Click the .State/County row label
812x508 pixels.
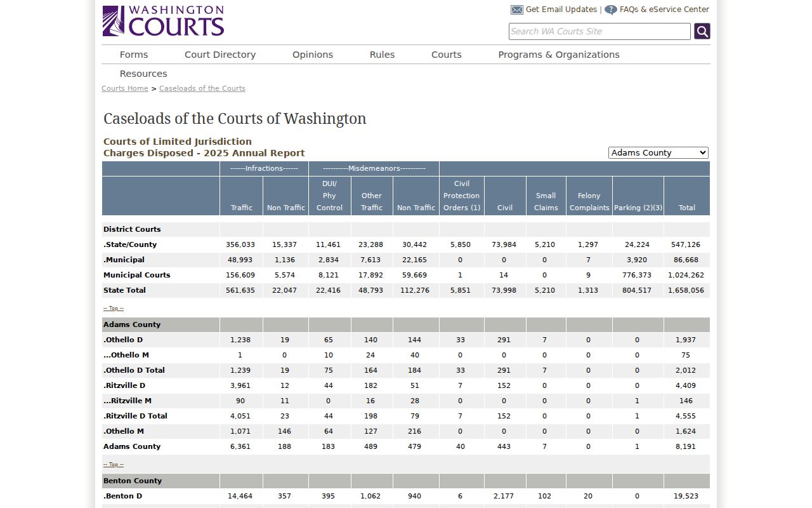coord(130,244)
